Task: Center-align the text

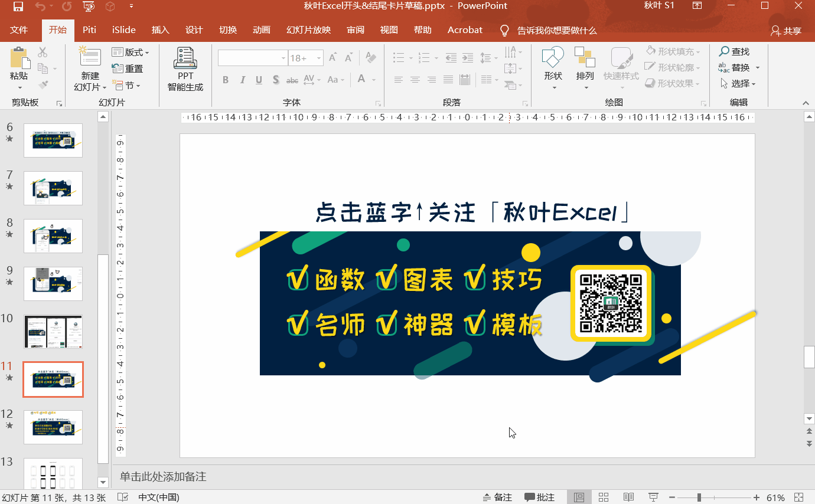Action: point(415,80)
